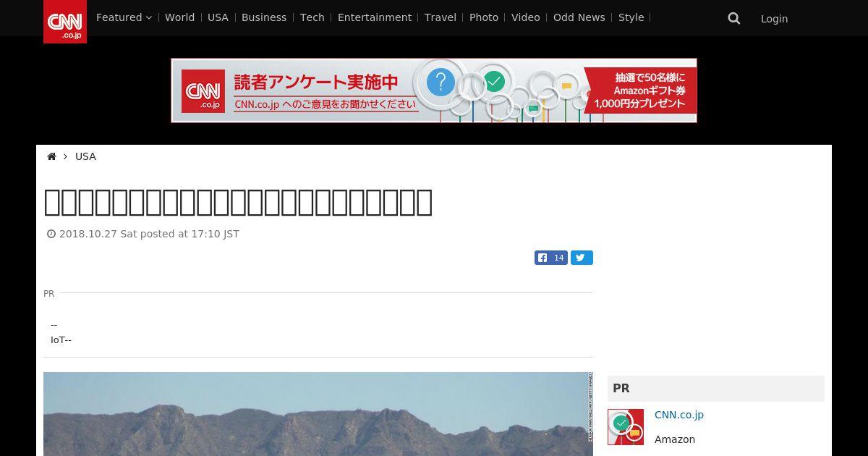
Task: Click the PR sidebar survey thumbnail icon
Action: [626, 427]
